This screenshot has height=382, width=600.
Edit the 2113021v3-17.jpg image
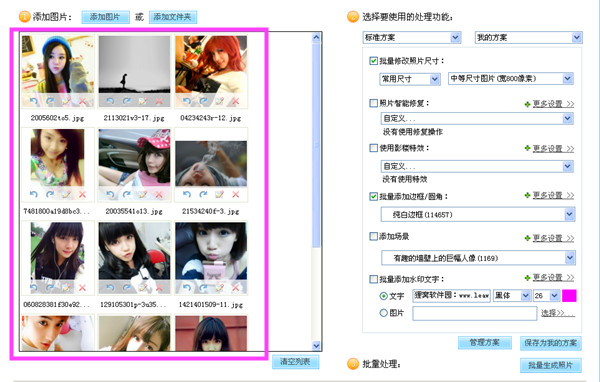143,101
